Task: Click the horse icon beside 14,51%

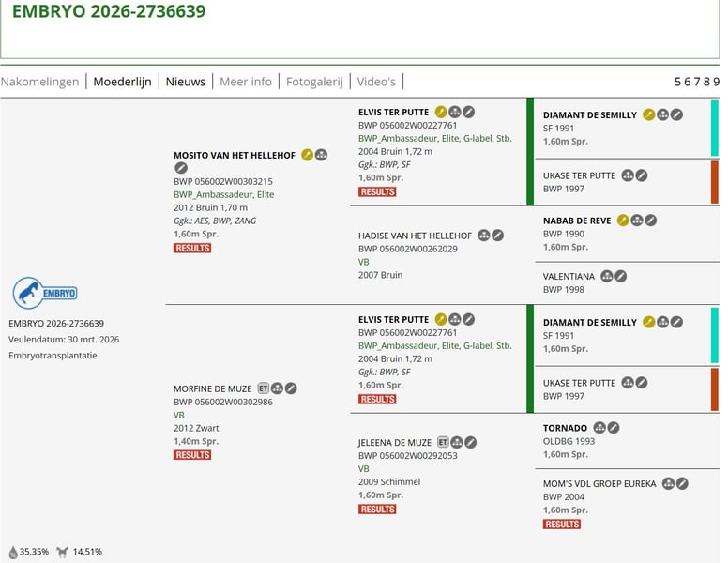Action: (63, 553)
